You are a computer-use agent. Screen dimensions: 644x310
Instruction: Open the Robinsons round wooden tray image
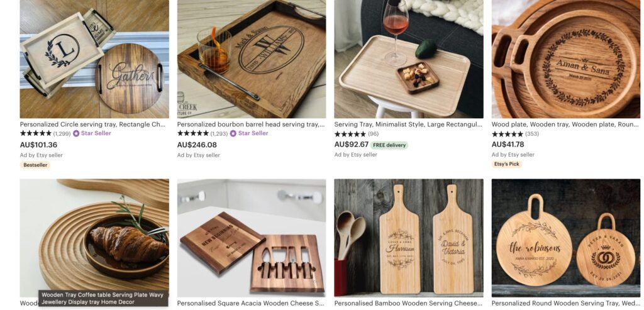click(x=566, y=238)
